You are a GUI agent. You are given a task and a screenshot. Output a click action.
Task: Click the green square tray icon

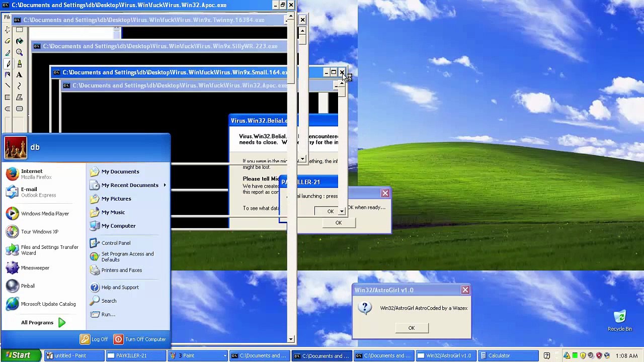pos(575,356)
